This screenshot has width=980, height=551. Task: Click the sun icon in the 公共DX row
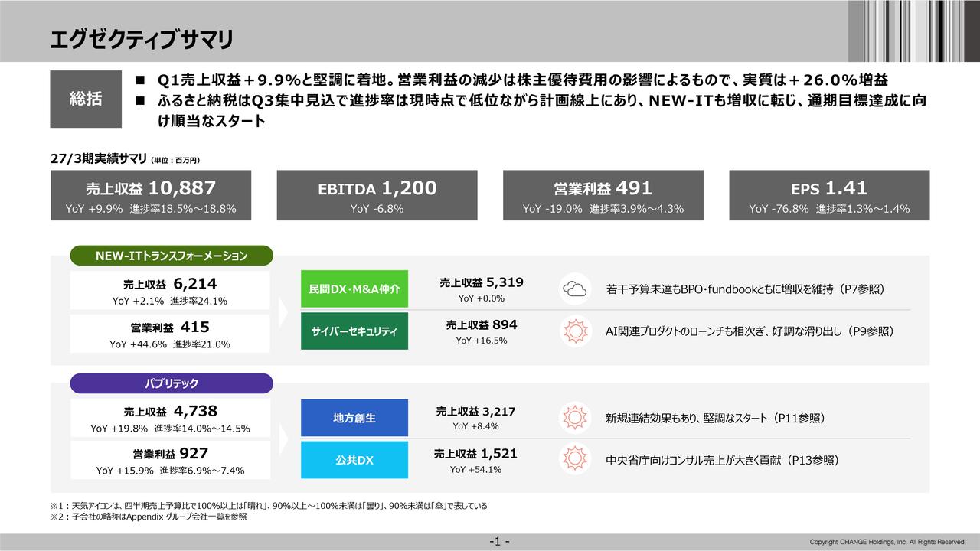click(x=575, y=460)
